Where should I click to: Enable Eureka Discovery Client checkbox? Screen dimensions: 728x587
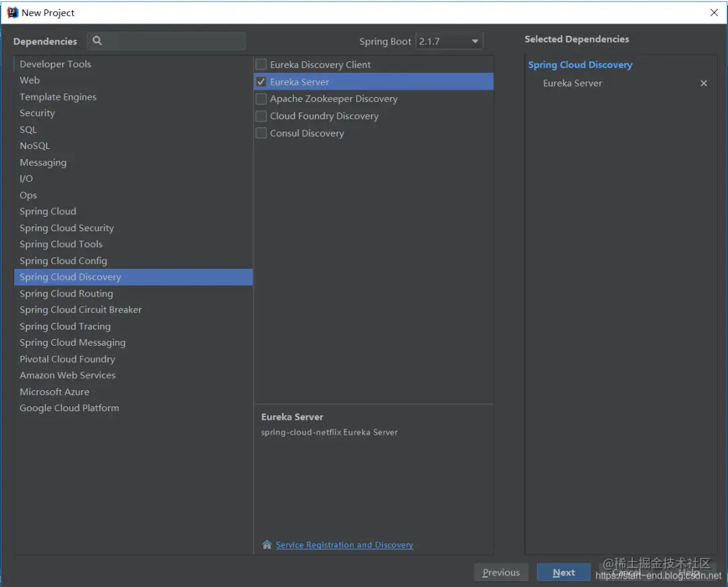(x=262, y=65)
